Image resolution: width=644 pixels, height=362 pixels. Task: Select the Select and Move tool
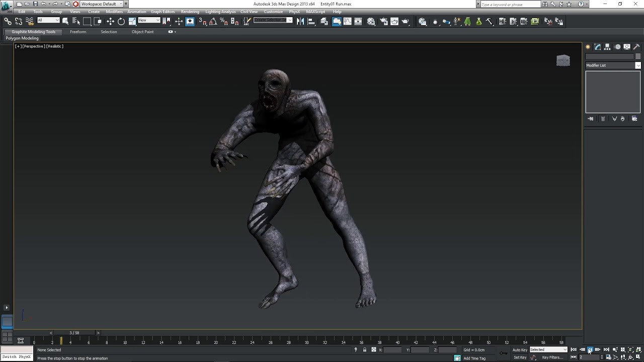pyautogui.click(x=111, y=21)
